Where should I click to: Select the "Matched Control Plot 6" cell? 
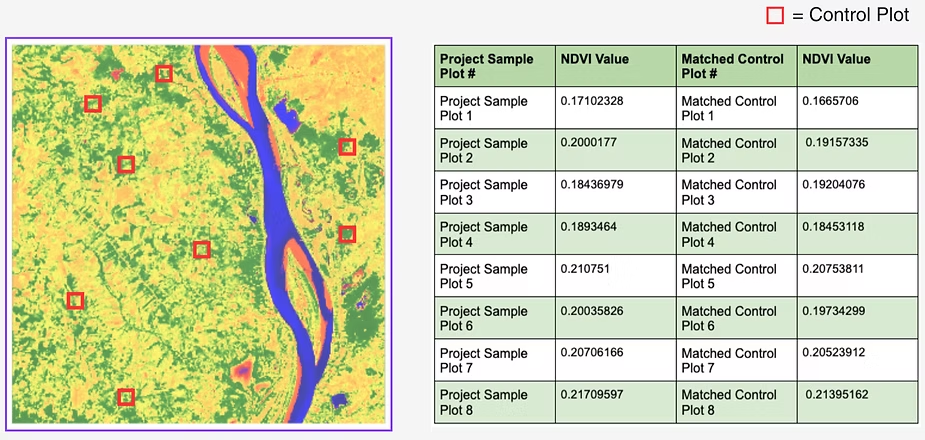[x=736, y=318]
